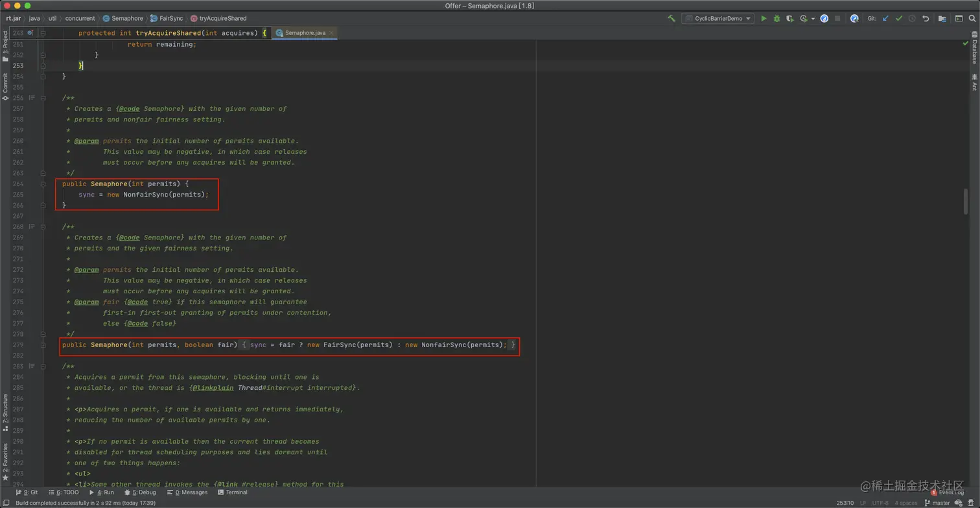
Task: Open Search Everywhere magnifier icon
Action: click(x=972, y=19)
